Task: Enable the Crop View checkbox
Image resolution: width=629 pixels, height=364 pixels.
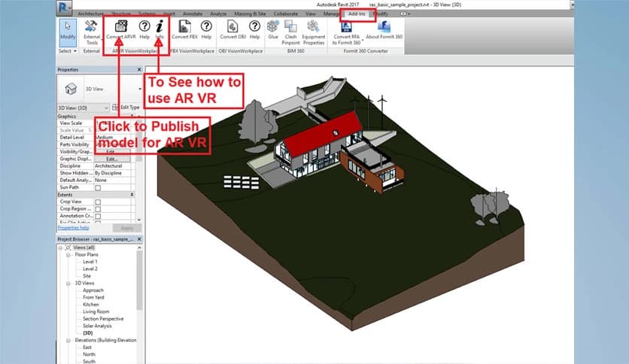Action: pyautogui.click(x=98, y=202)
